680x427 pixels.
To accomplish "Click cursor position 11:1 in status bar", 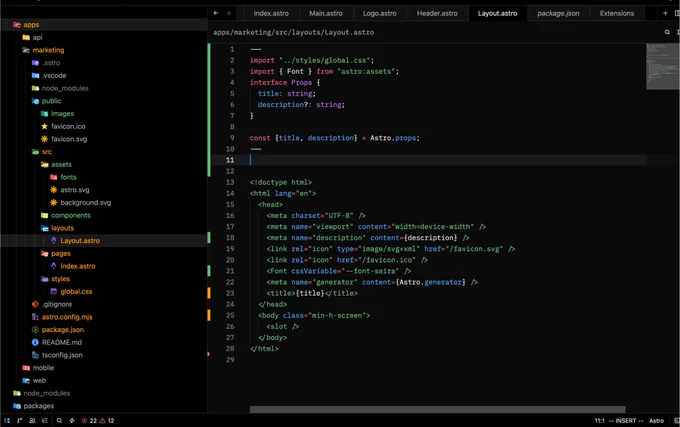I will 599,420.
